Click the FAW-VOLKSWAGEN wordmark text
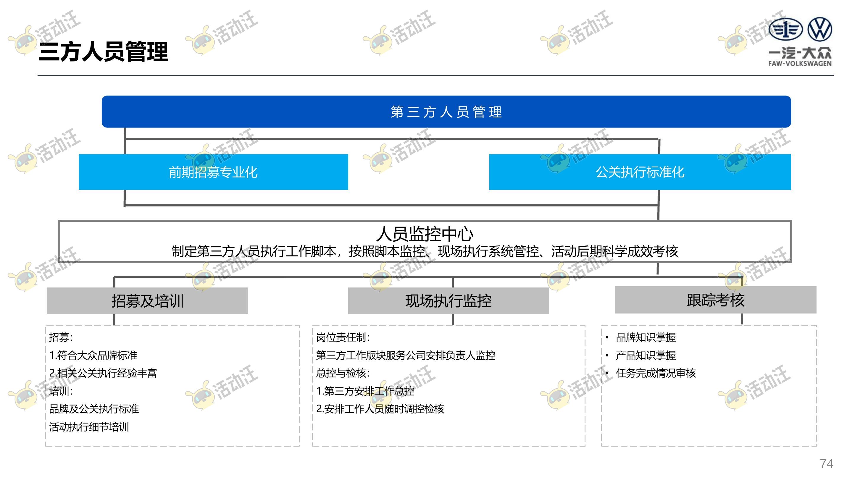The image size is (868, 488). 800,64
